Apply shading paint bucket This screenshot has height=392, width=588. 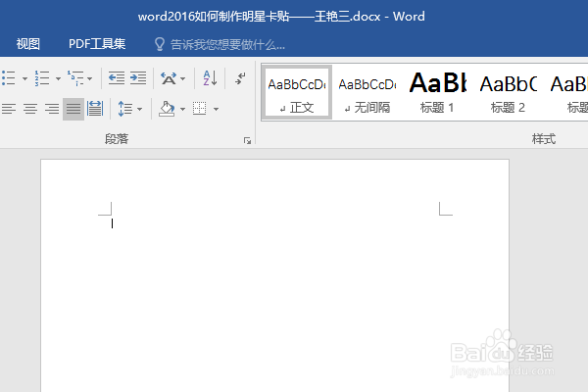[167, 109]
